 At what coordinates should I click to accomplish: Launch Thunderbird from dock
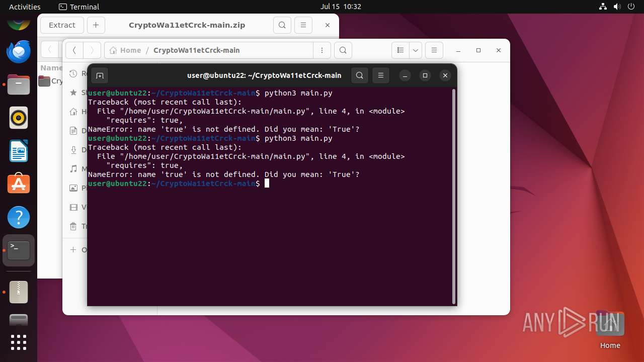click(x=19, y=52)
